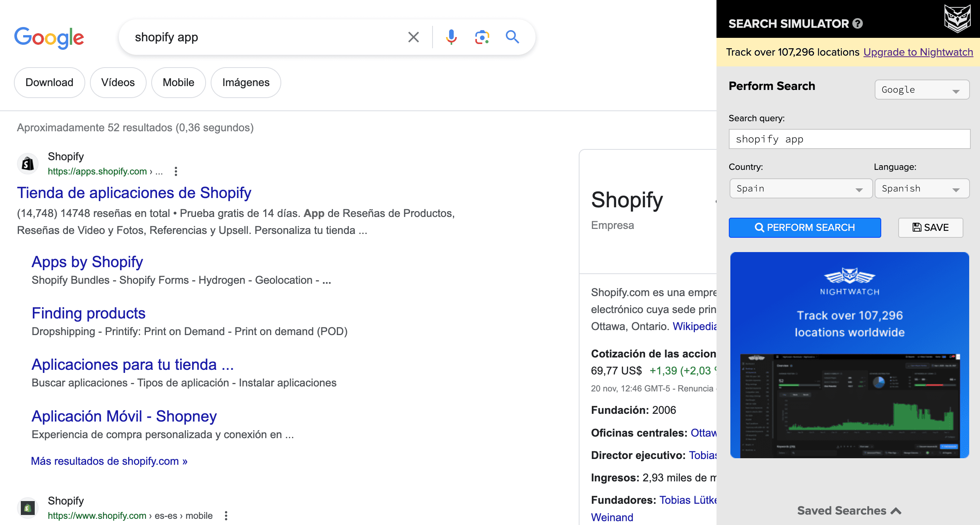This screenshot has width=980, height=525.
Task: Open Google Lens camera search
Action: coord(482,37)
